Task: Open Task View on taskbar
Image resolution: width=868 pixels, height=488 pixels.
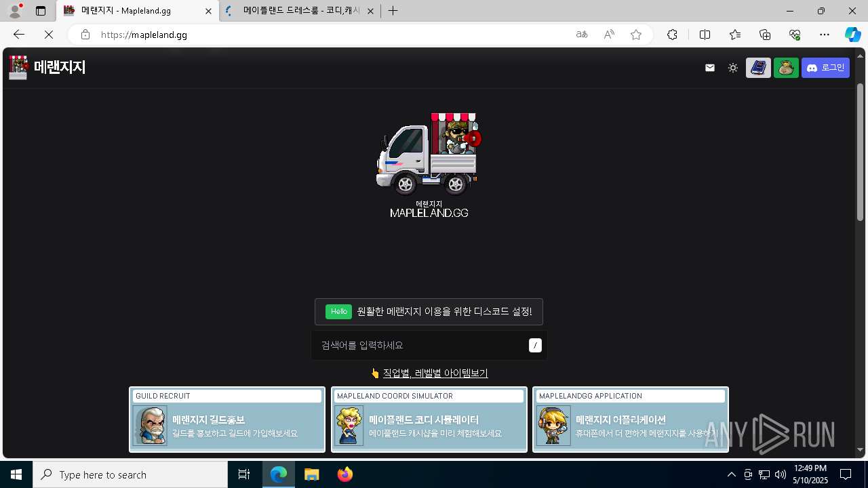Action: (244, 474)
